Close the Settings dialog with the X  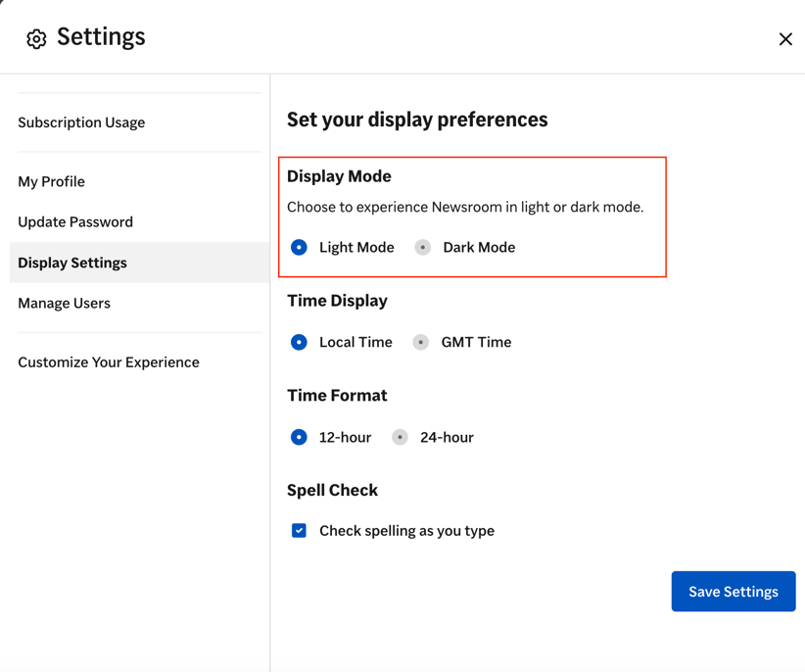[784, 39]
